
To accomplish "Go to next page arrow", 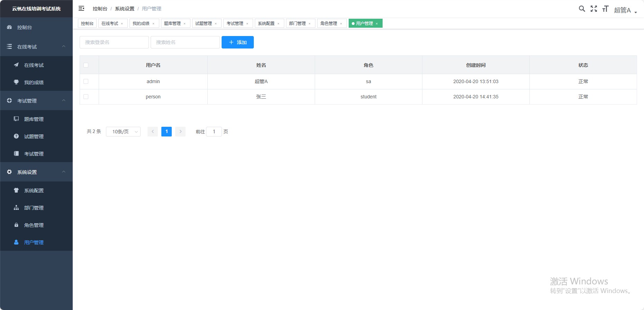I will point(180,132).
